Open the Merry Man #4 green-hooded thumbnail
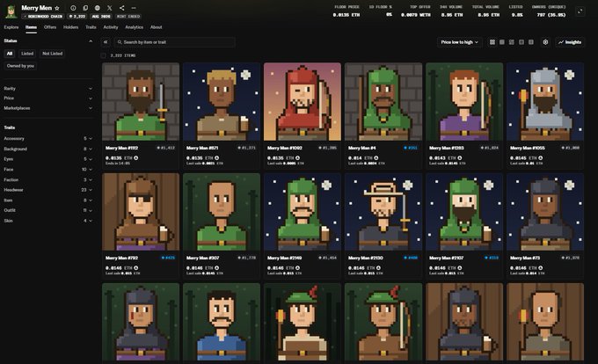This screenshot has height=364, width=598. click(x=383, y=102)
